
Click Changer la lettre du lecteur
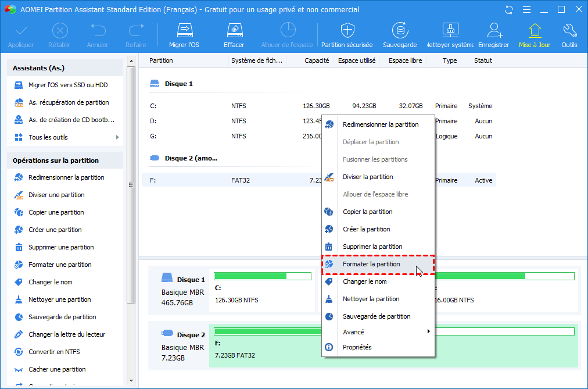67,334
